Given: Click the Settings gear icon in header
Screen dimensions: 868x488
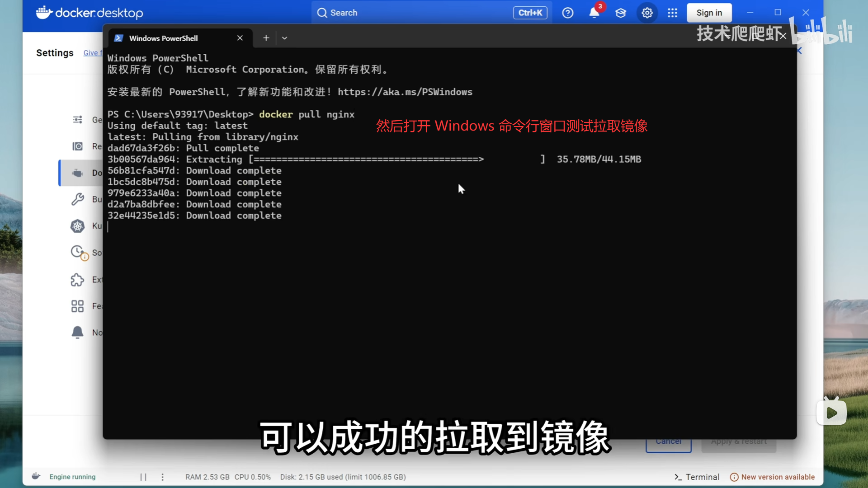Looking at the screenshot, I should tap(647, 13).
